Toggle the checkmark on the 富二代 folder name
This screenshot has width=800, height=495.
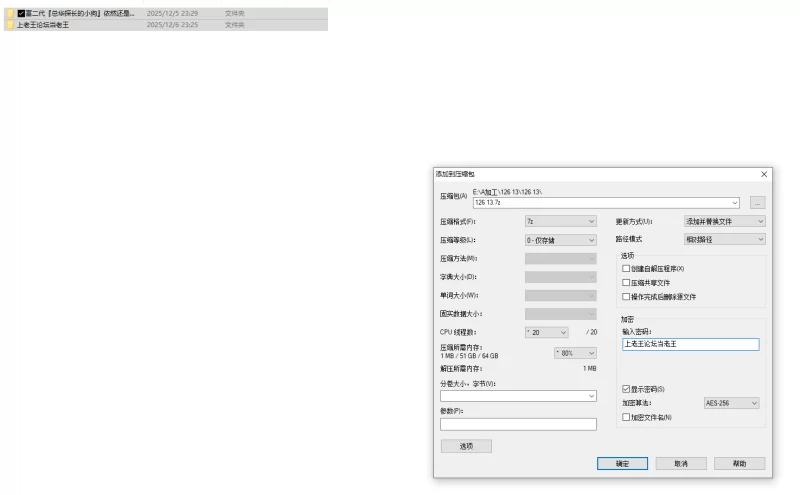click(x=21, y=13)
